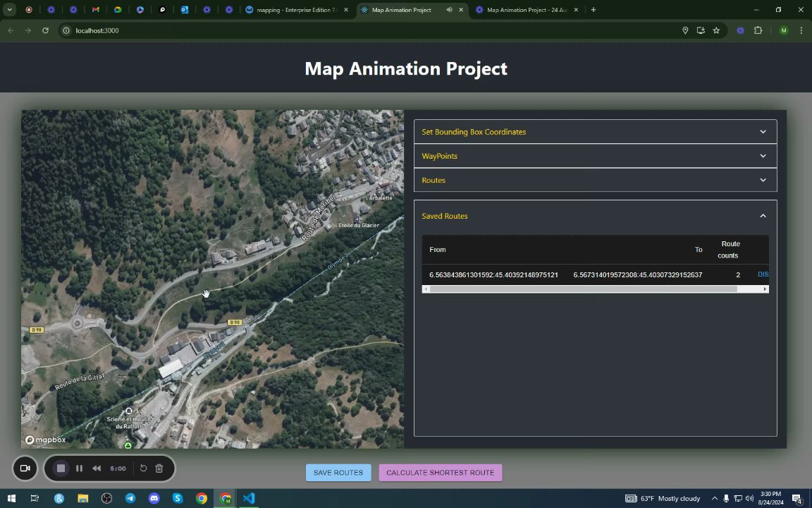Click the table scrollbar right arrow
The height and width of the screenshot is (508, 812).
(765, 289)
